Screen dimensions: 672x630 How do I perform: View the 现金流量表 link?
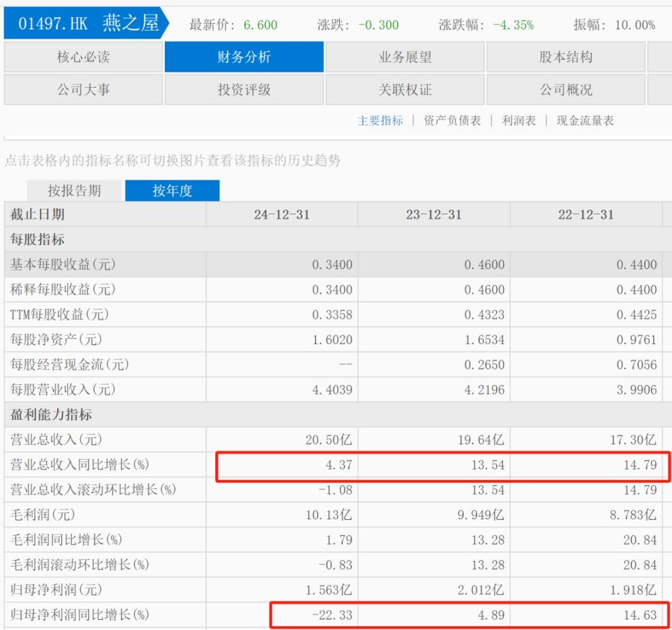[585, 121]
